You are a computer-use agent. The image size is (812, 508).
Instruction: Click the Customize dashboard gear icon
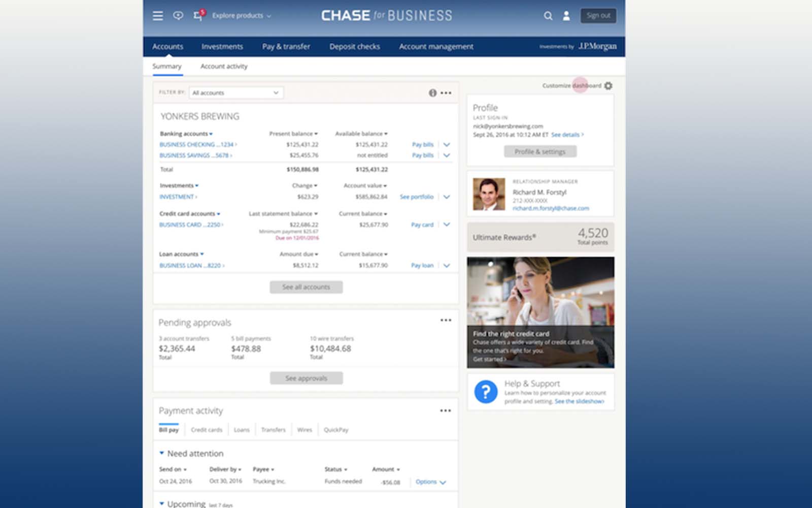[x=608, y=86]
